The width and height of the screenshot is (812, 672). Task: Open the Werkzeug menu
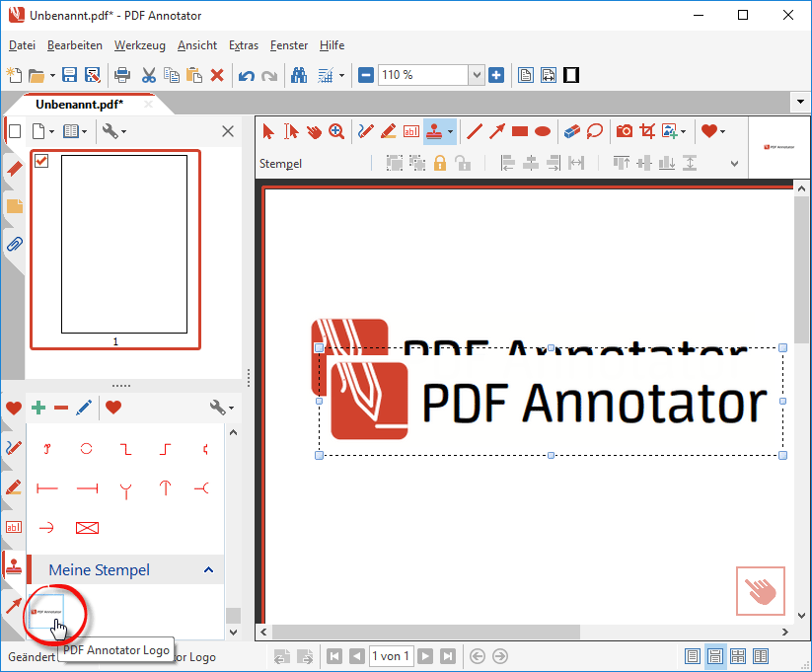(x=140, y=45)
